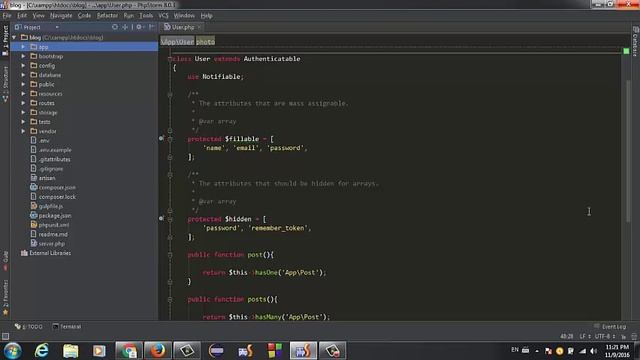
Task: Click the tool windows quick-access icon at bottom-left
Action: pos(5,336)
